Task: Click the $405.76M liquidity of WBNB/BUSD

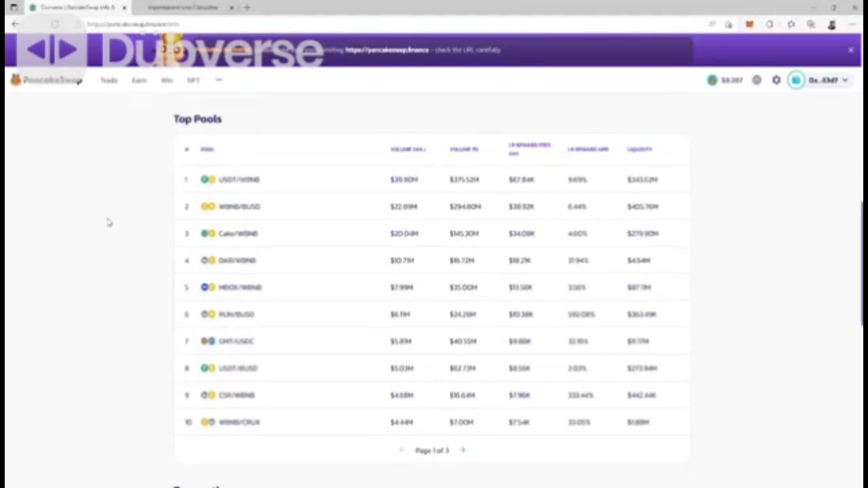Action: tap(643, 206)
